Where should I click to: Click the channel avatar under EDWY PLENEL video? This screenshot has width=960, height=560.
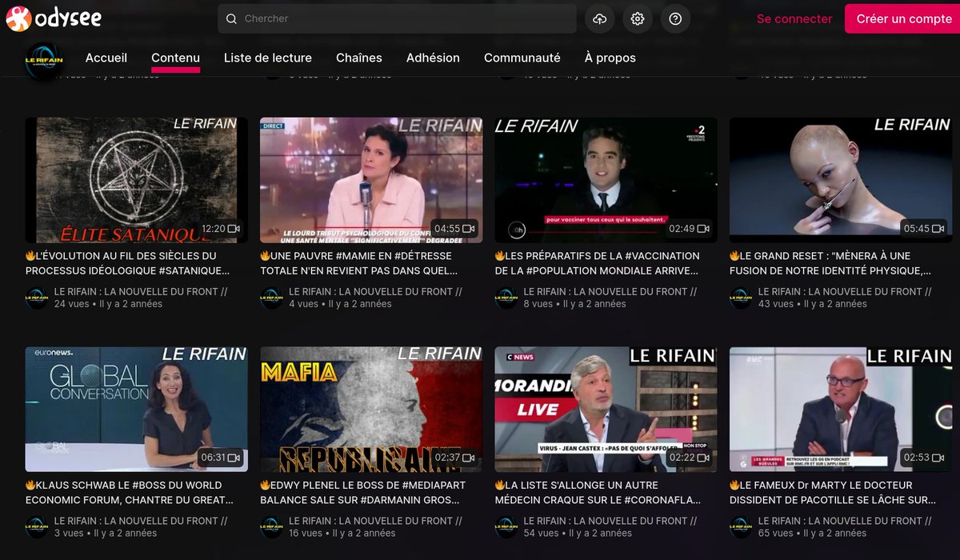click(272, 526)
